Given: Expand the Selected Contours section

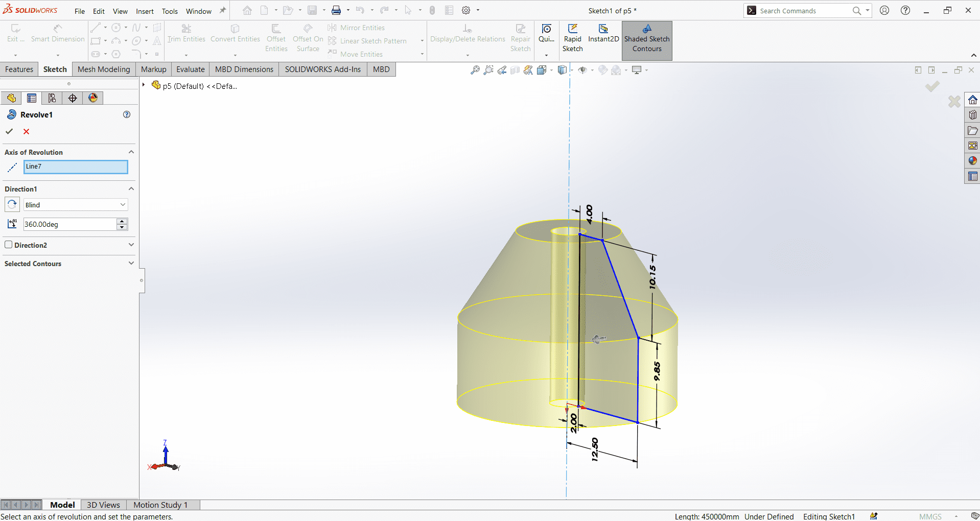Looking at the screenshot, I should (x=131, y=263).
